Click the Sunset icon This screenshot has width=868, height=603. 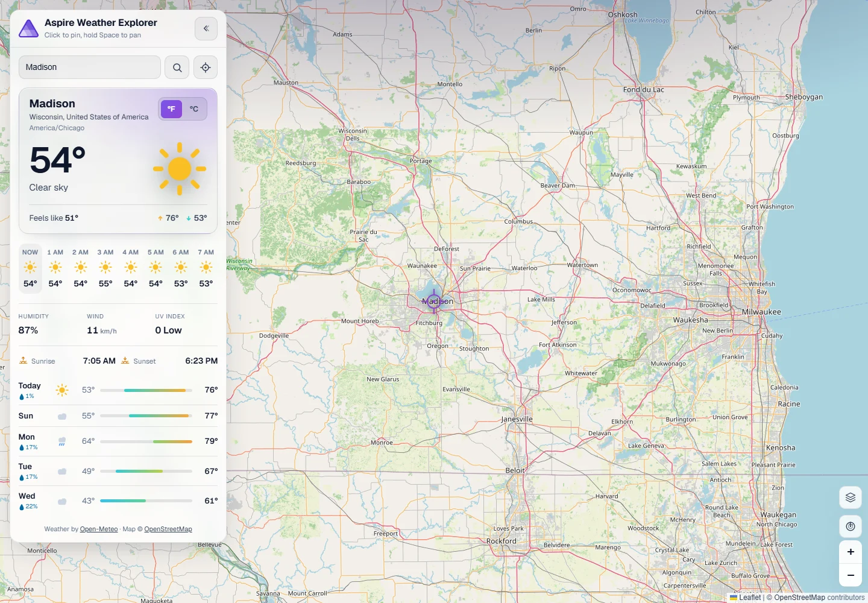125,361
